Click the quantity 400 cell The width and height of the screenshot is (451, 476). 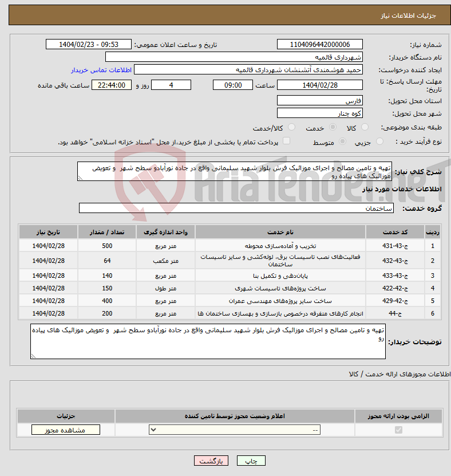[x=107, y=301]
